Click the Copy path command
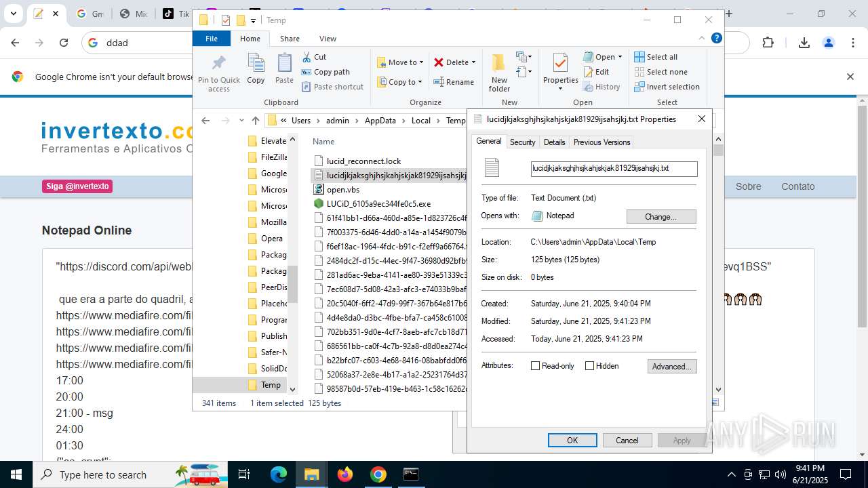The width and height of the screenshot is (868, 488). (x=325, y=72)
